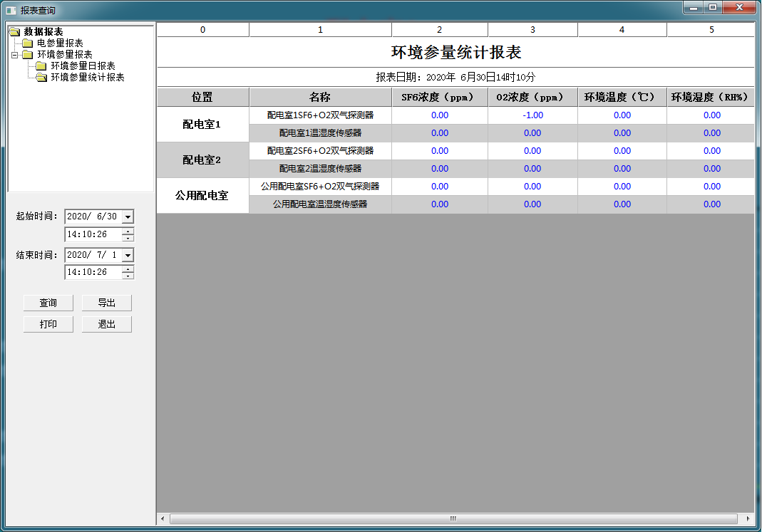Image resolution: width=762 pixels, height=532 pixels.
Task: Click the 环境参量日报表 folder icon
Action: pos(41,66)
